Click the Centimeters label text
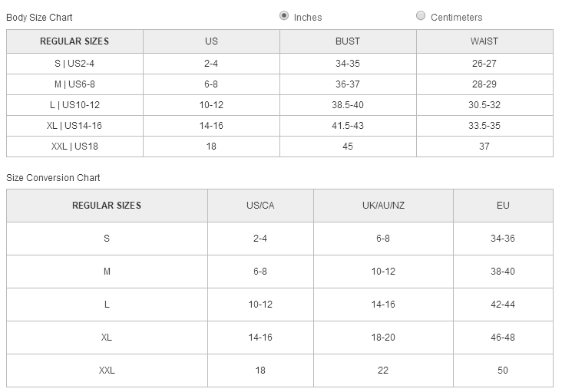This screenshot has height=392, width=562. (456, 17)
